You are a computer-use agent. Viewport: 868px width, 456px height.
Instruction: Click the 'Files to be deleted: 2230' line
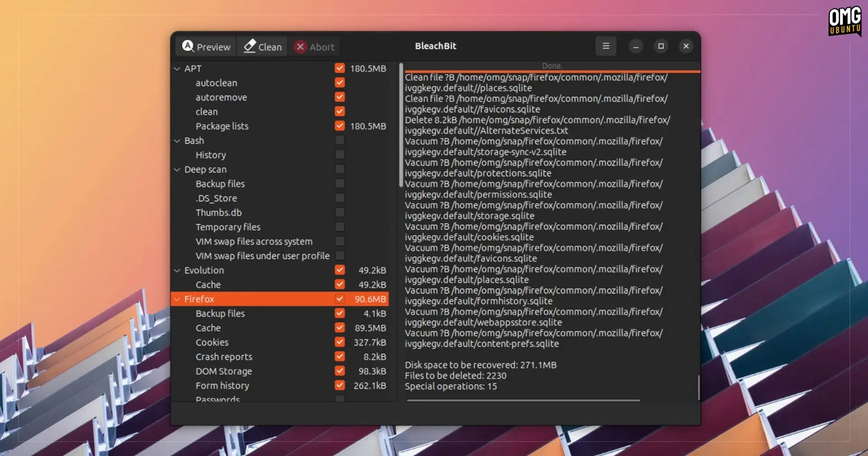[x=455, y=376]
